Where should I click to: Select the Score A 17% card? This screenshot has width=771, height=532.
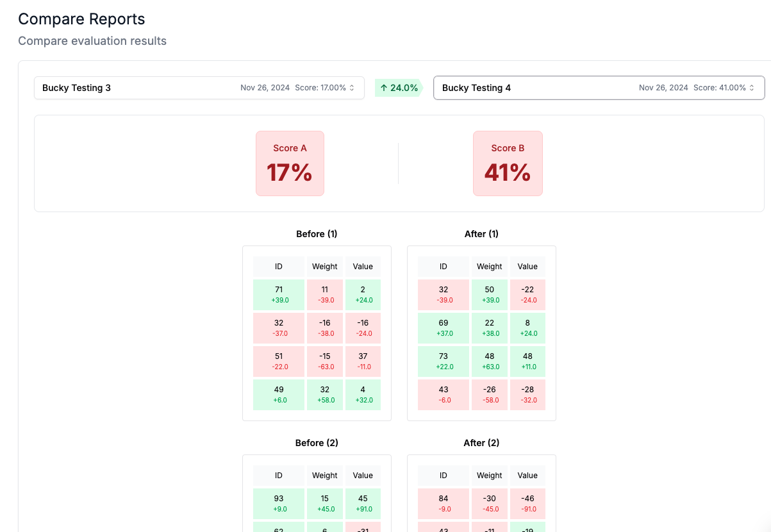tap(290, 163)
